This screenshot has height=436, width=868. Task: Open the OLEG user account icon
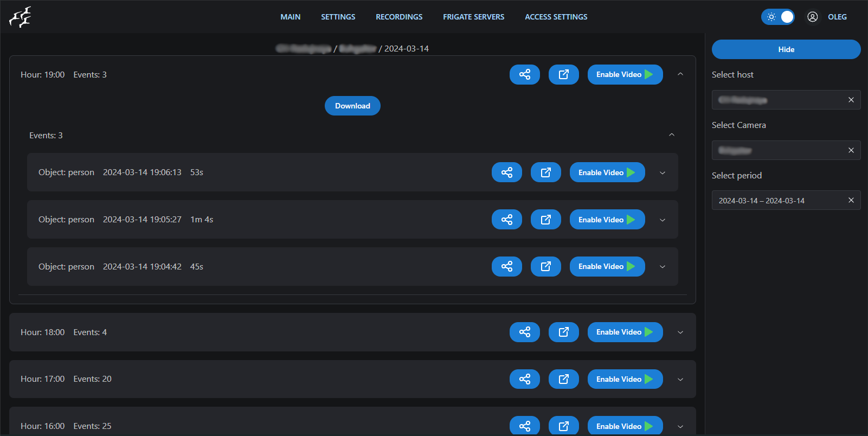[812, 17]
